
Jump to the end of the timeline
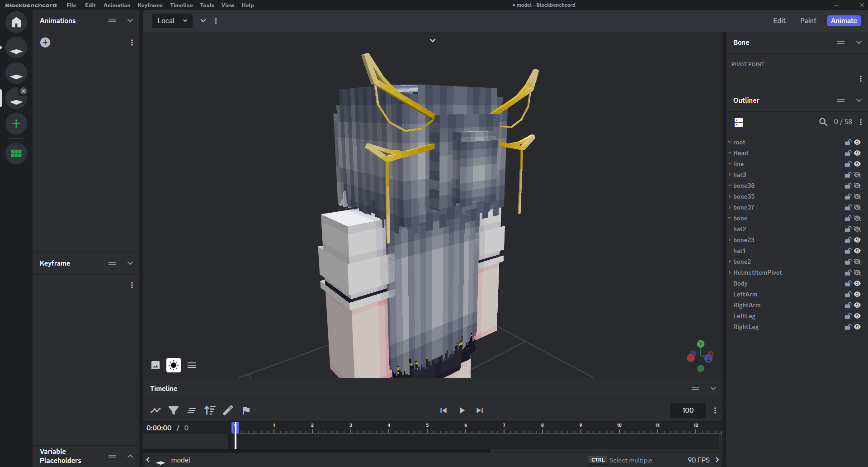click(480, 410)
